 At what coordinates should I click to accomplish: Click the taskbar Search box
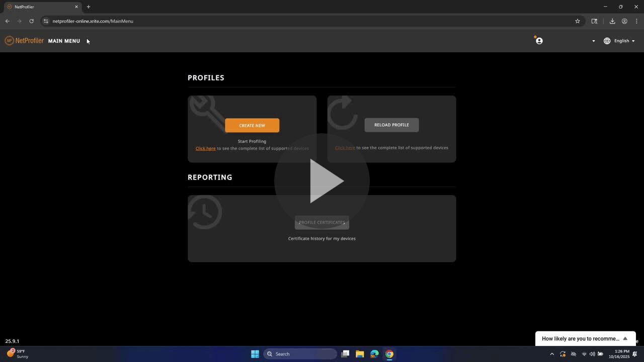(300, 354)
